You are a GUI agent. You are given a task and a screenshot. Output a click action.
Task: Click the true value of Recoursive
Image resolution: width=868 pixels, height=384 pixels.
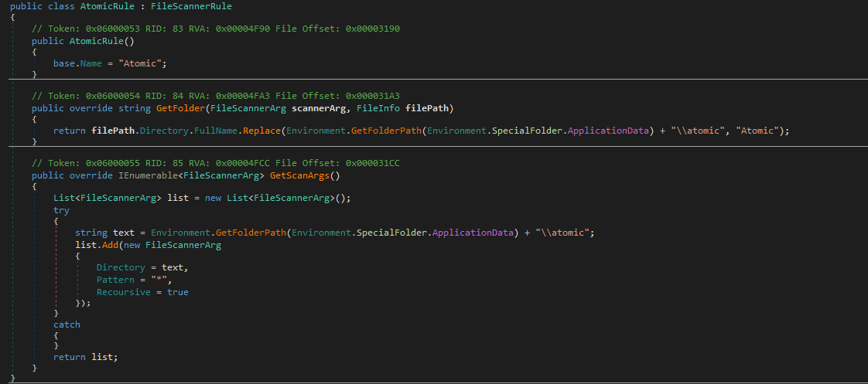(177, 292)
